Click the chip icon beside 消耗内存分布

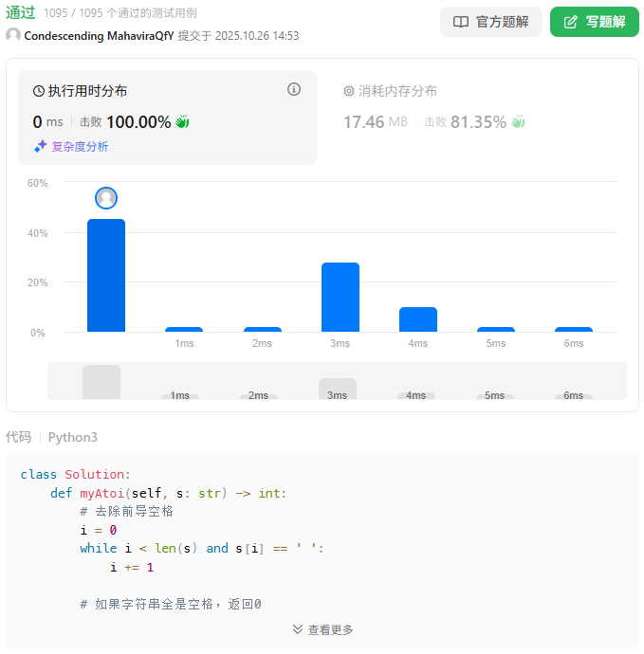(x=348, y=92)
